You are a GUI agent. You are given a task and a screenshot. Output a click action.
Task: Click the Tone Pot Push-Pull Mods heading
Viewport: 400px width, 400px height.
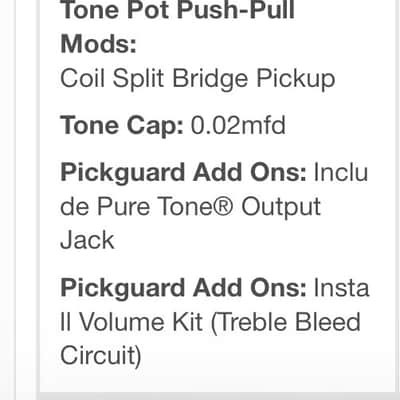point(177,27)
